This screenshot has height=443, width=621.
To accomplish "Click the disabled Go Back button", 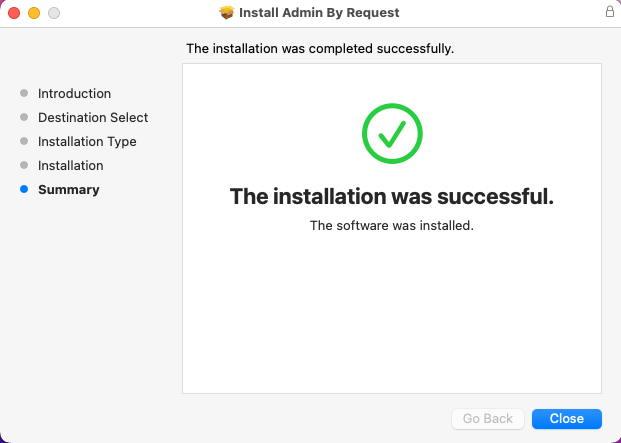I will pos(488,418).
